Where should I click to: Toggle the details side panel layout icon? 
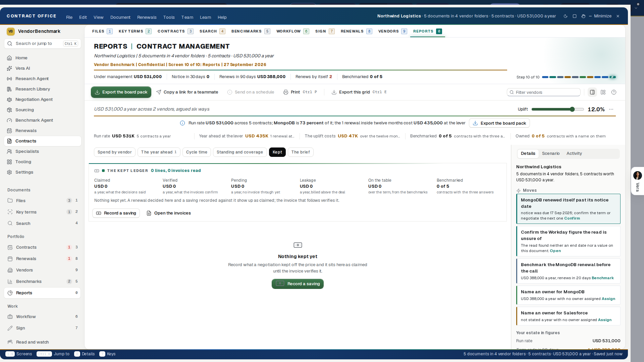coord(592,92)
